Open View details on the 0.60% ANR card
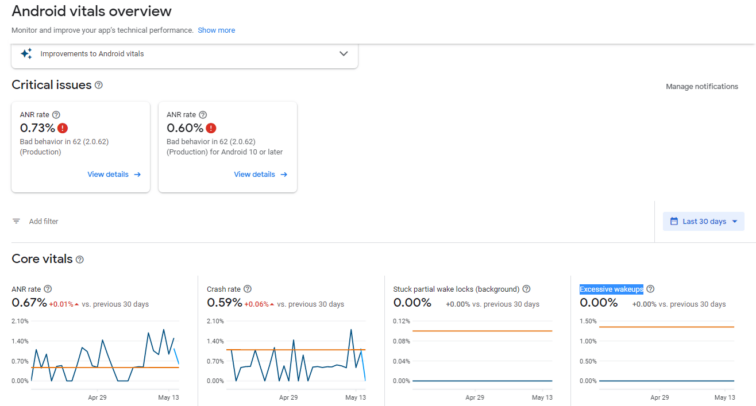 [260, 175]
